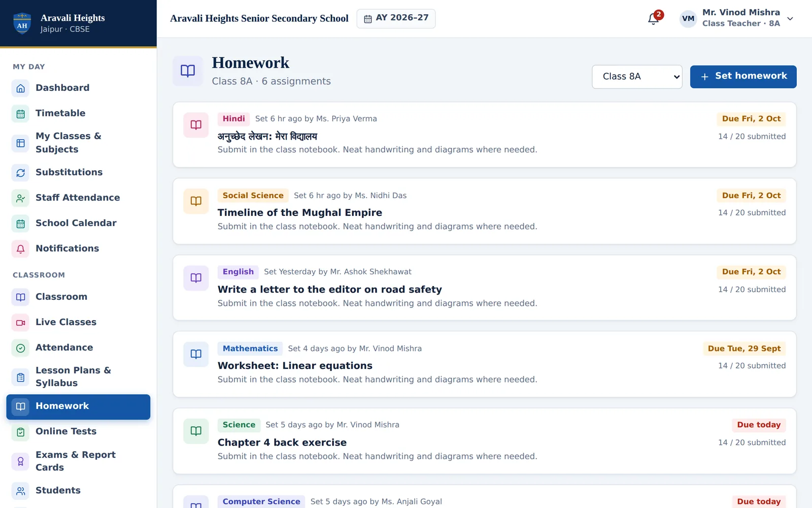Open Lesson Plans & Syllabus page
The image size is (812, 508).
point(78,377)
